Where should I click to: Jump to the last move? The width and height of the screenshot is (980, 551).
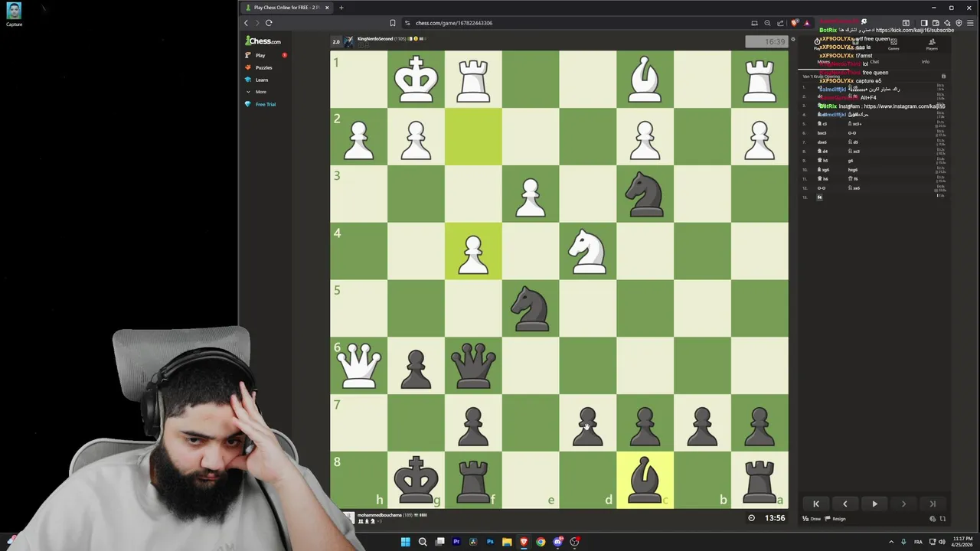tap(933, 504)
